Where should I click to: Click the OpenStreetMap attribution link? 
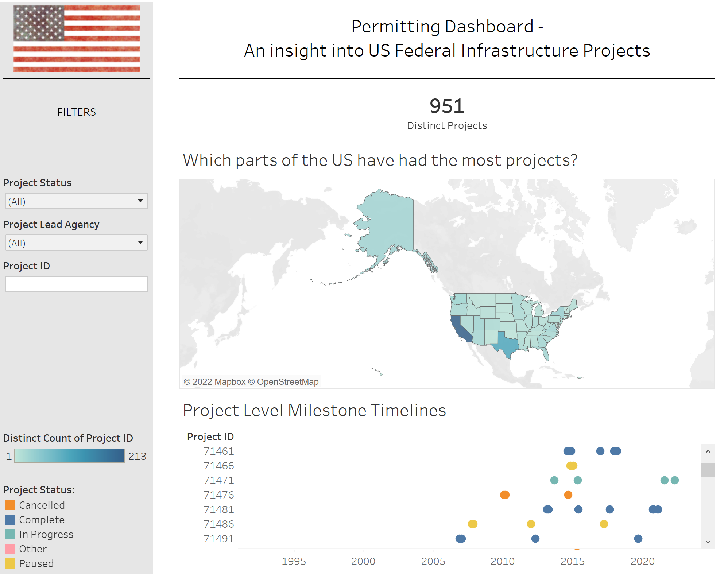pos(283,382)
